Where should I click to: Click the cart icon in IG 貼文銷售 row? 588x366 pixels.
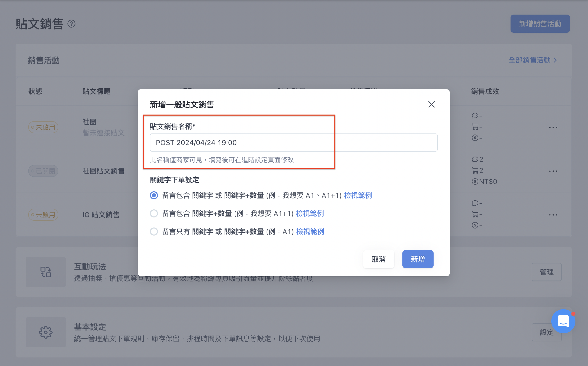pyautogui.click(x=475, y=214)
